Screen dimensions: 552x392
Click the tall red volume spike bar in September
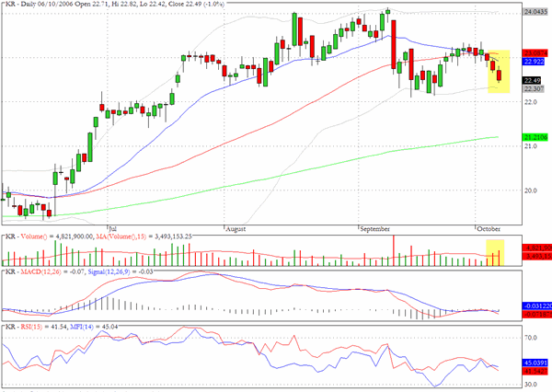(x=394, y=250)
